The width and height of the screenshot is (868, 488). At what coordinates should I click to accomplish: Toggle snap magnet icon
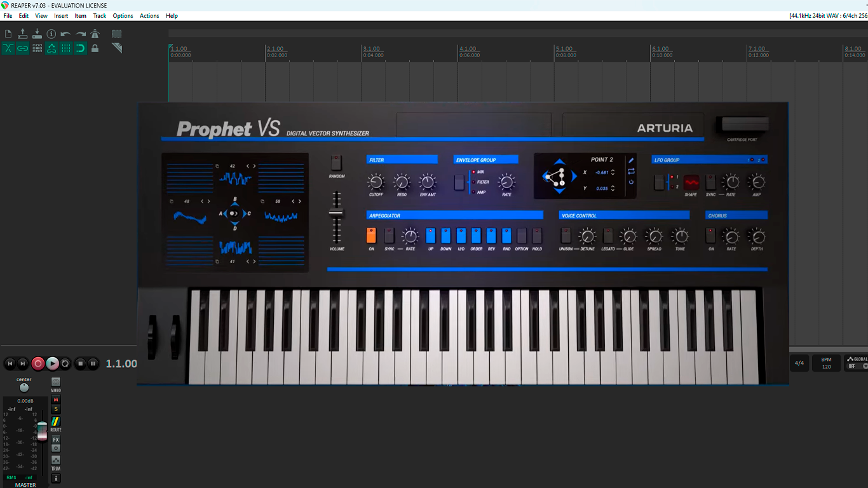pos(81,48)
